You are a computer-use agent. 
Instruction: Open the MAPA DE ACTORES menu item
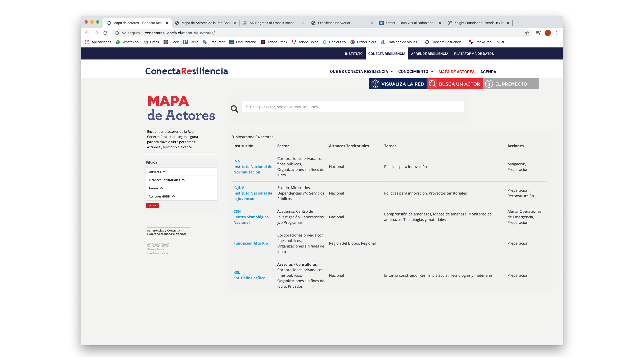point(456,72)
